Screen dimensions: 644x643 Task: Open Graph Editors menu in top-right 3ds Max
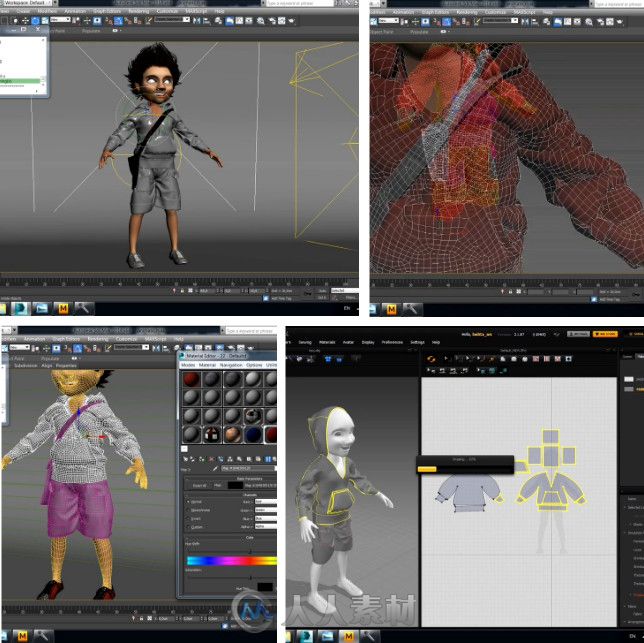tap(435, 12)
